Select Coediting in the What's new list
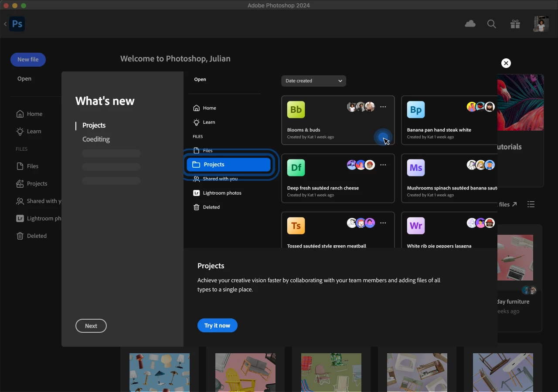This screenshot has height=392, width=558. (96, 139)
